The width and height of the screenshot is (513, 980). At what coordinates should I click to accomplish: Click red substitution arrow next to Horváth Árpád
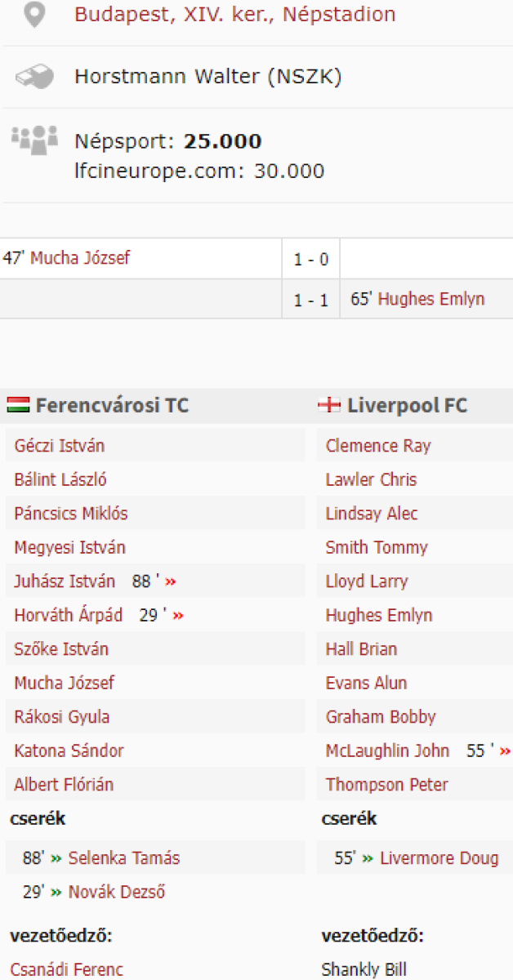click(178, 616)
